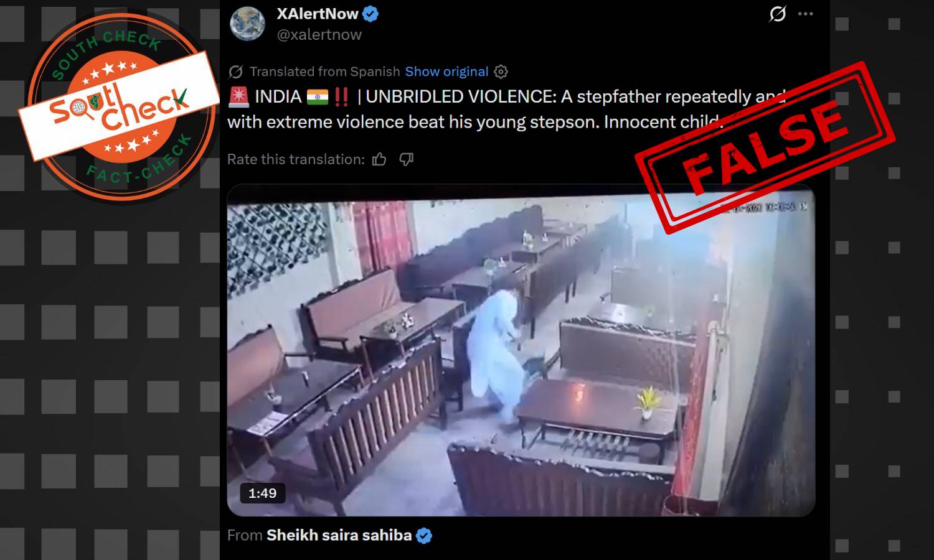The height and width of the screenshot is (560, 934).
Task: Click the blue verified badge beside XAlertNow
Action: click(370, 14)
